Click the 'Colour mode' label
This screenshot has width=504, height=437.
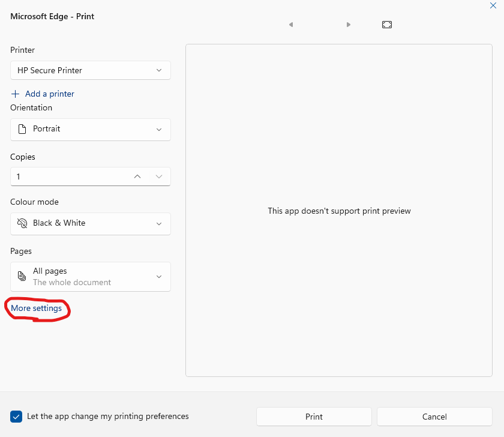pyautogui.click(x=34, y=202)
